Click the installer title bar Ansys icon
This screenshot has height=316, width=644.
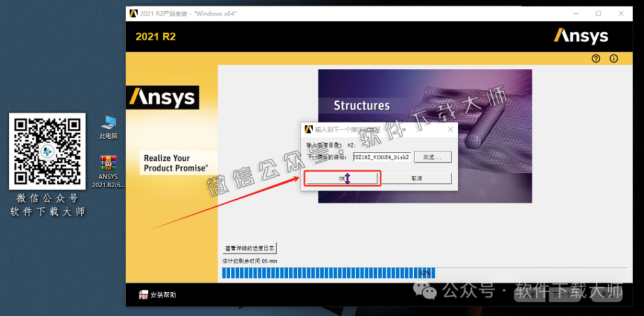(133, 14)
